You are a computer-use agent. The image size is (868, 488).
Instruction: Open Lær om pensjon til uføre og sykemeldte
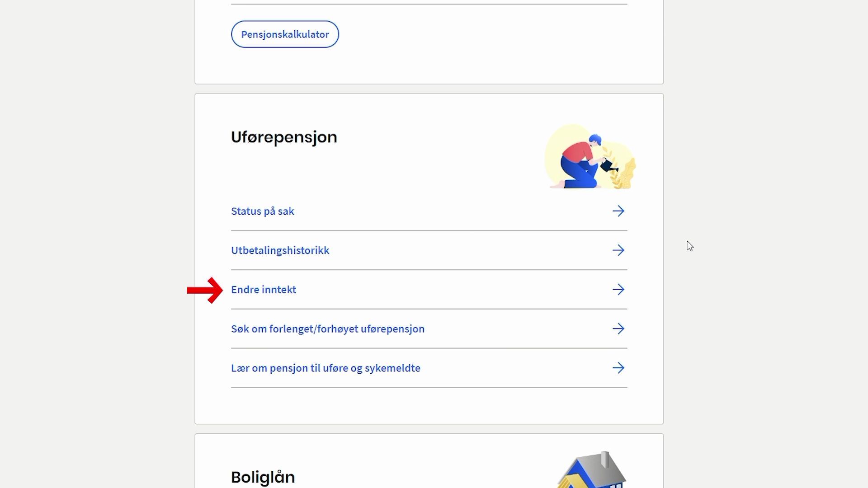click(x=325, y=368)
